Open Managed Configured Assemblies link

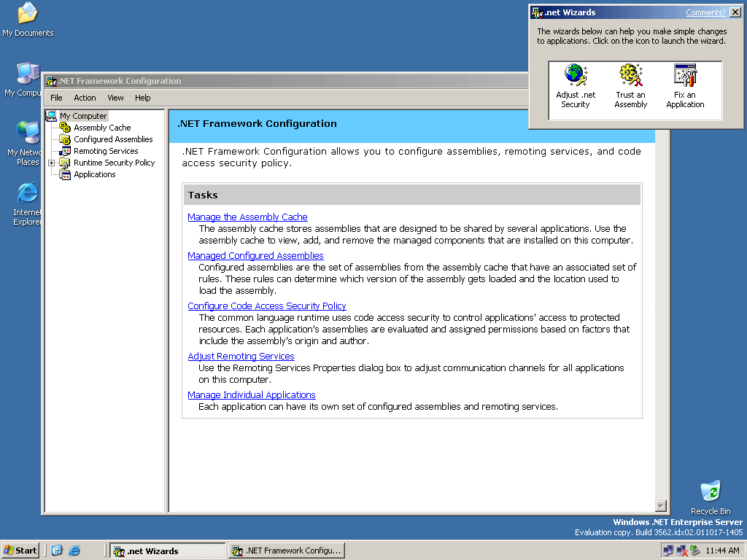coord(255,256)
